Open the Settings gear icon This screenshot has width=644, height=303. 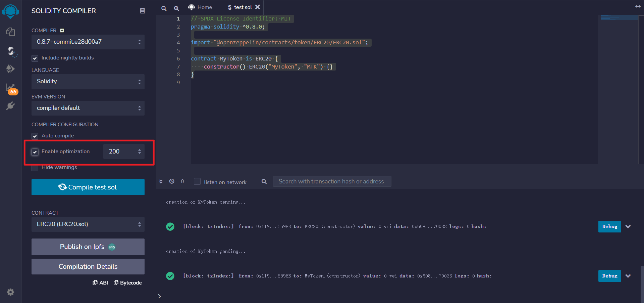tap(10, 292)
